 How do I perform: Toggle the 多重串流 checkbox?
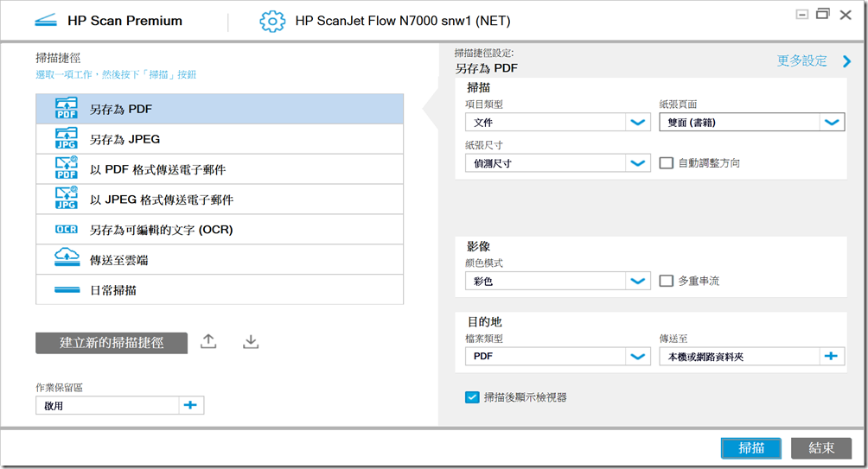[667, 281]
